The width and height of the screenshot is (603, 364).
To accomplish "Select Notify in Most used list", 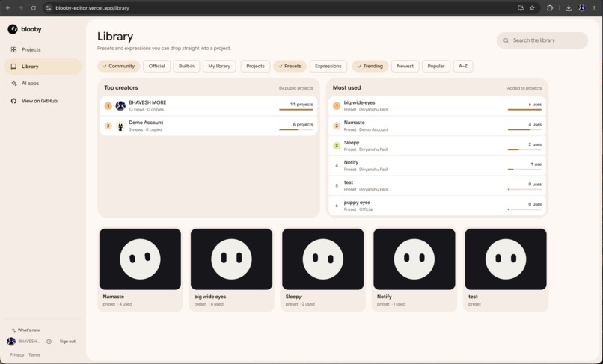I will 437,166.
